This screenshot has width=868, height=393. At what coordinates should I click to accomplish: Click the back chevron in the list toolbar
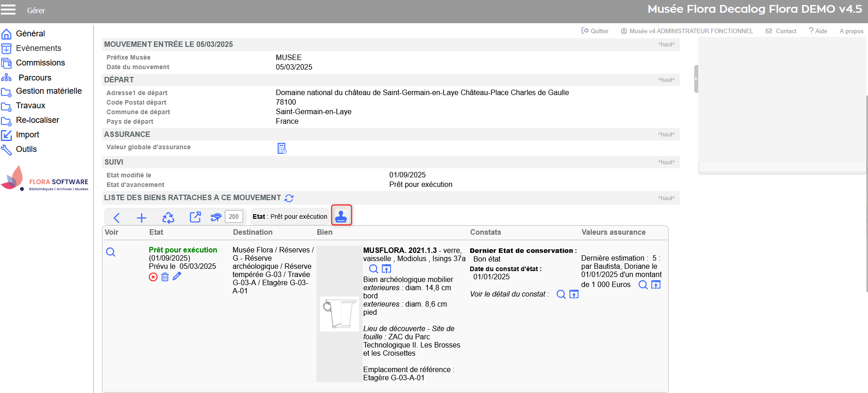point(117,218)
